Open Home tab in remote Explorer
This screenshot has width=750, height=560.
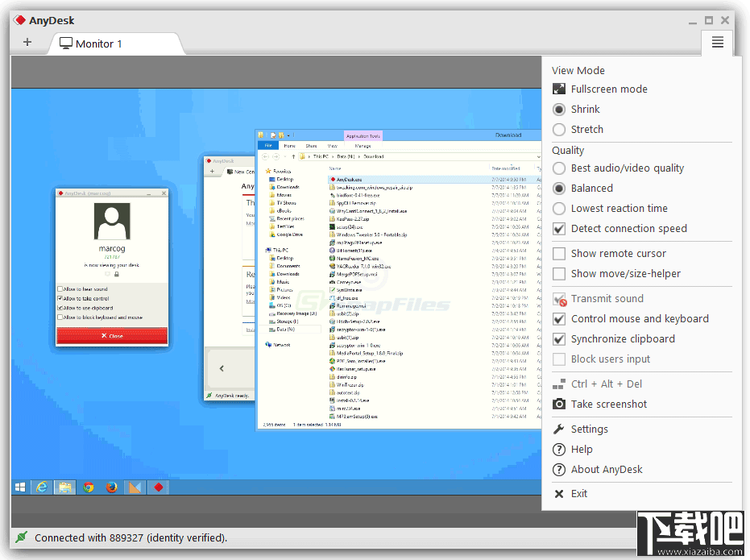pyautogui.click(x=289, y=146)
